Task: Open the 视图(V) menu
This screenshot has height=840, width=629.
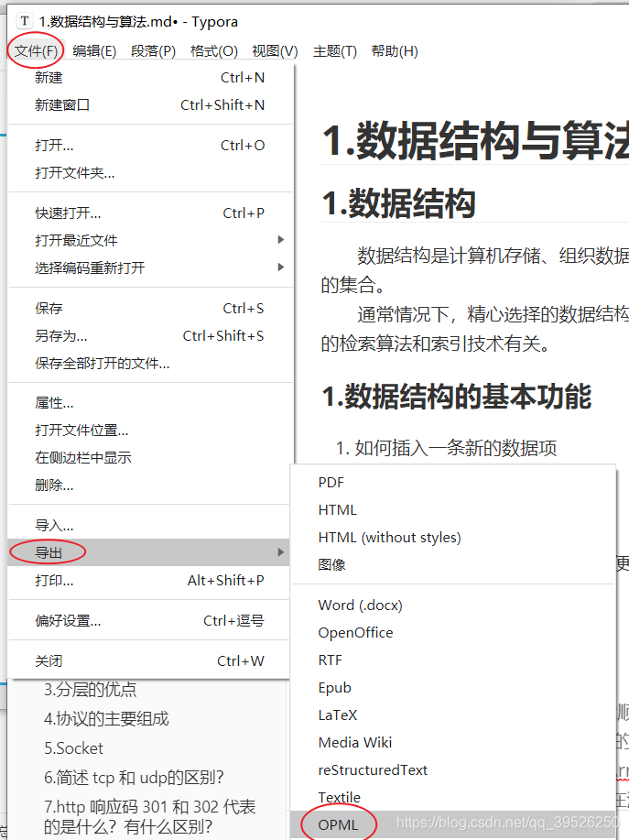Action: coord(275,51)
